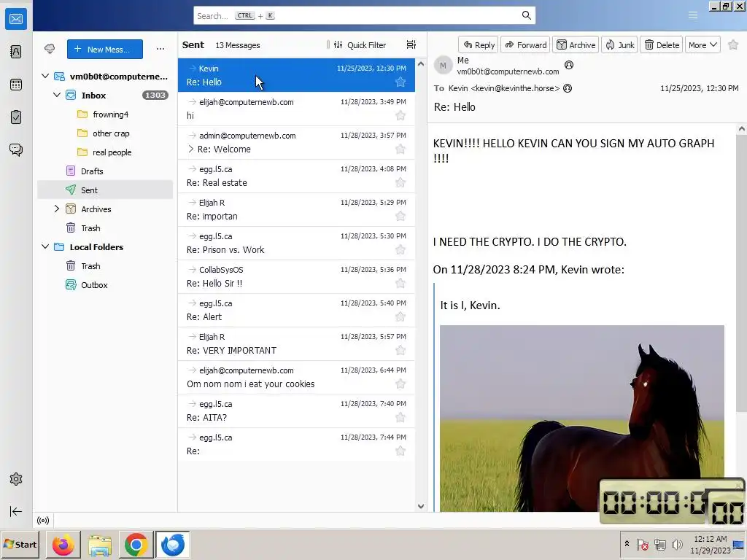Viewport: 747px width, 560px height.
Task: Show hidden system tray icons
Action: click(627, 544)
